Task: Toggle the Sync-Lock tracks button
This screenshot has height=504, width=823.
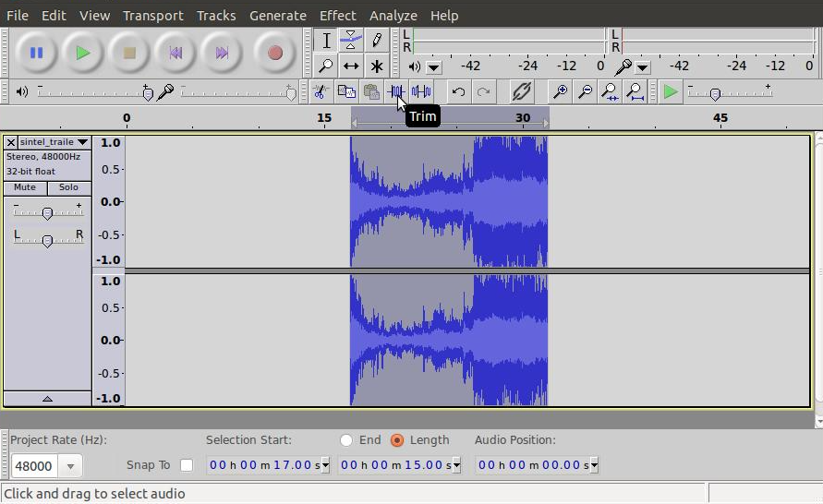Action: pos(521,92)
